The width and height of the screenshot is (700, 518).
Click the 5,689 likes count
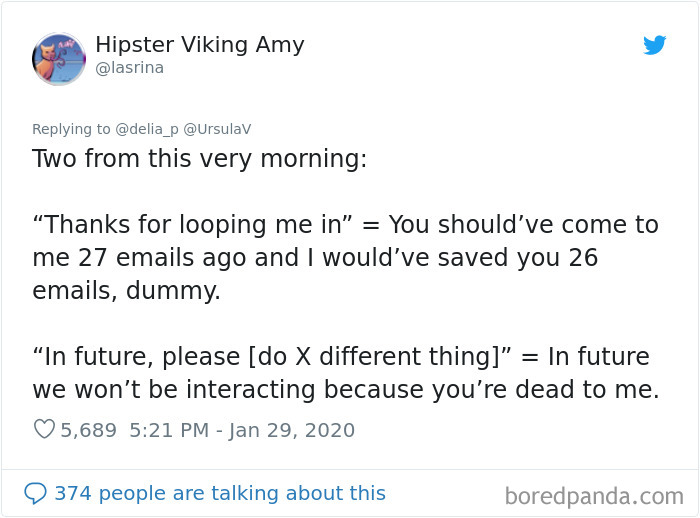(x=88, y=430)
